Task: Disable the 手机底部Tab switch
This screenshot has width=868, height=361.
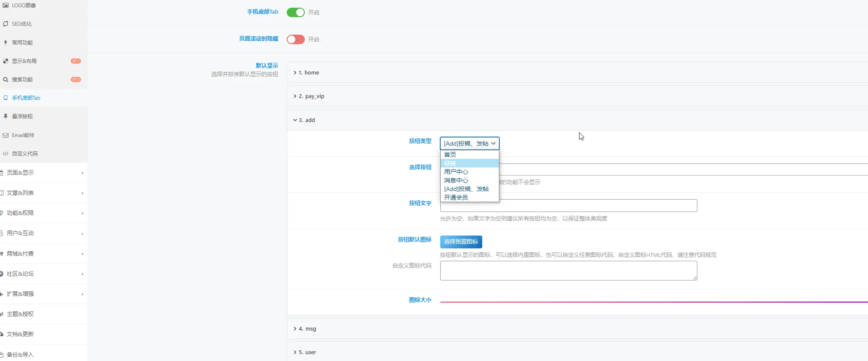Action: point(295,12)
